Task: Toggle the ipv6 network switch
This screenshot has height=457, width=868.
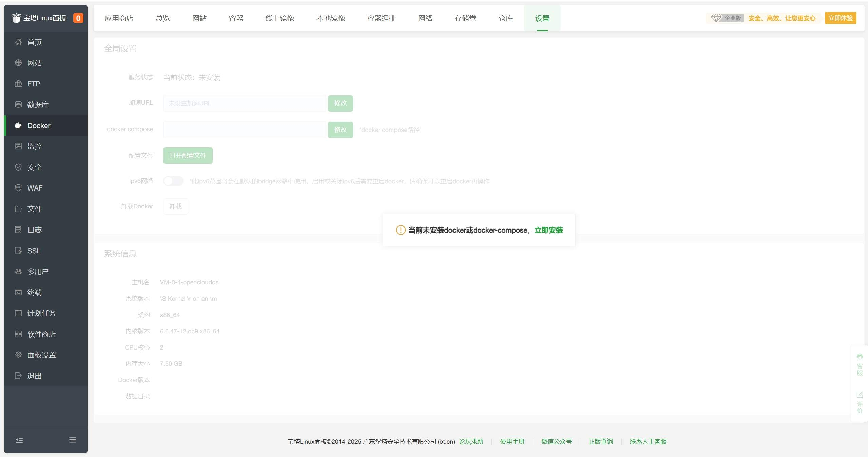Action: (x=173, y=181)
